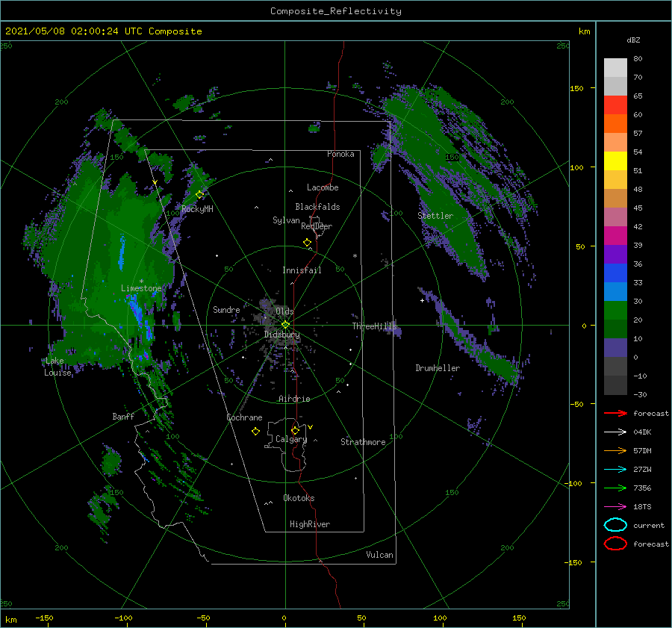Click the Sylvan label
672x628 pixels.
286,220
